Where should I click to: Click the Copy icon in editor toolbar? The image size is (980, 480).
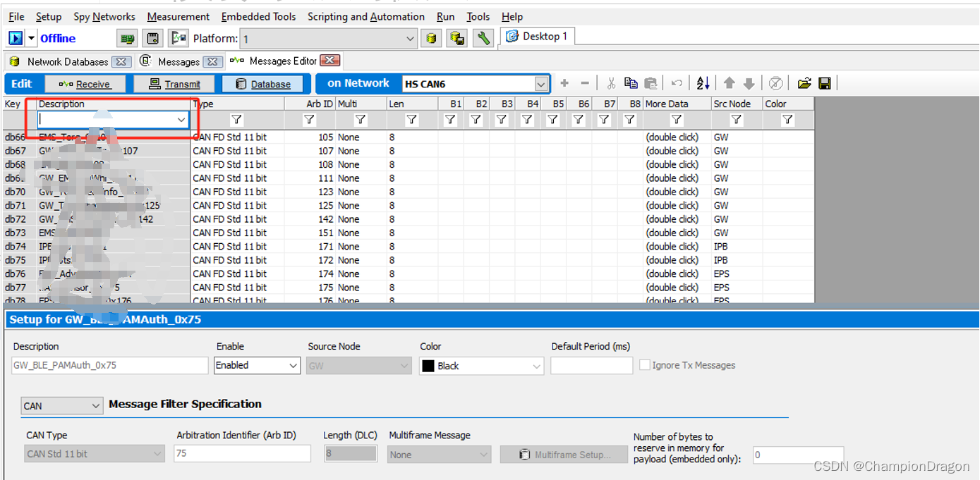(x=631, y=83)
